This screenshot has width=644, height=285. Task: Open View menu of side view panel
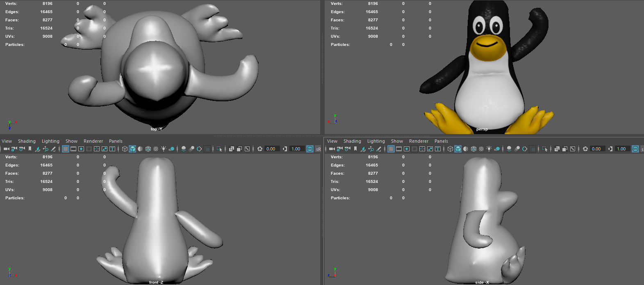pyautogui.click(x=332, y=141)
